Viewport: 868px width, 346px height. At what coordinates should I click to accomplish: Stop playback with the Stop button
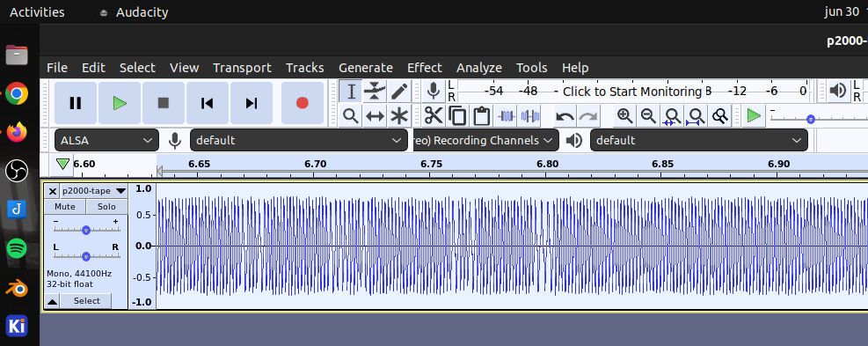point(164,103)
